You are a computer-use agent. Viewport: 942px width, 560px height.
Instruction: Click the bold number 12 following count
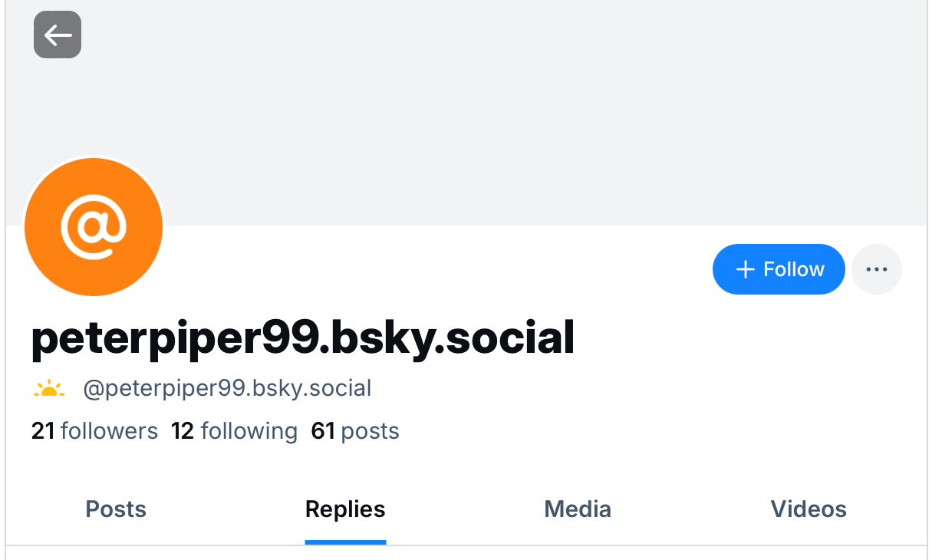pyautogui.click(x=183, y=431)
